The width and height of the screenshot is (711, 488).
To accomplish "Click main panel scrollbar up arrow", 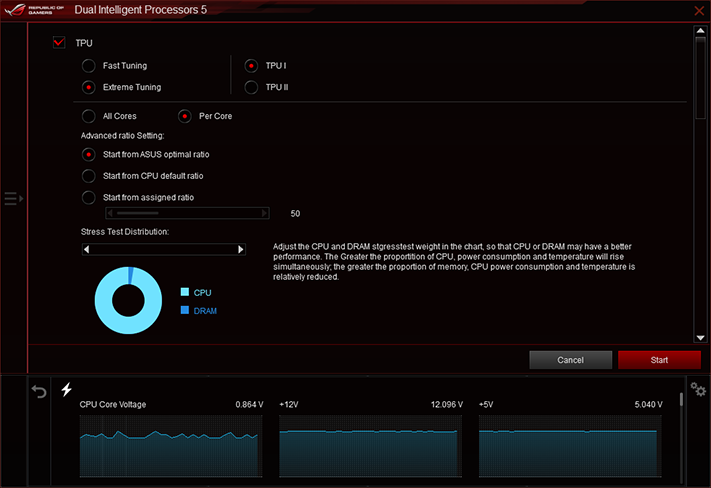I will point(701,31).
